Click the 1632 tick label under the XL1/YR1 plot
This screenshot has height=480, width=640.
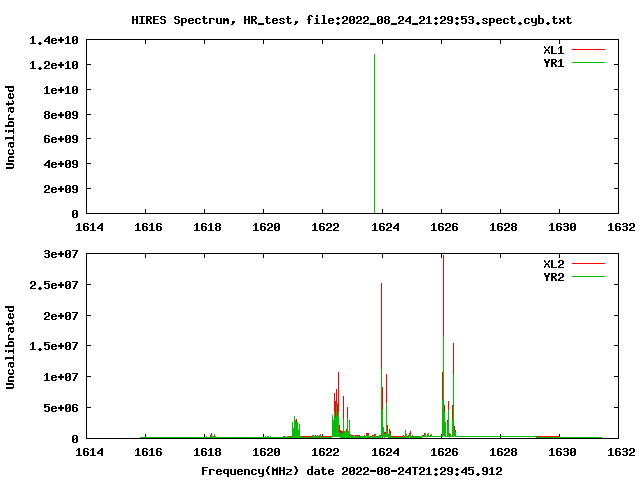[621, 227]
